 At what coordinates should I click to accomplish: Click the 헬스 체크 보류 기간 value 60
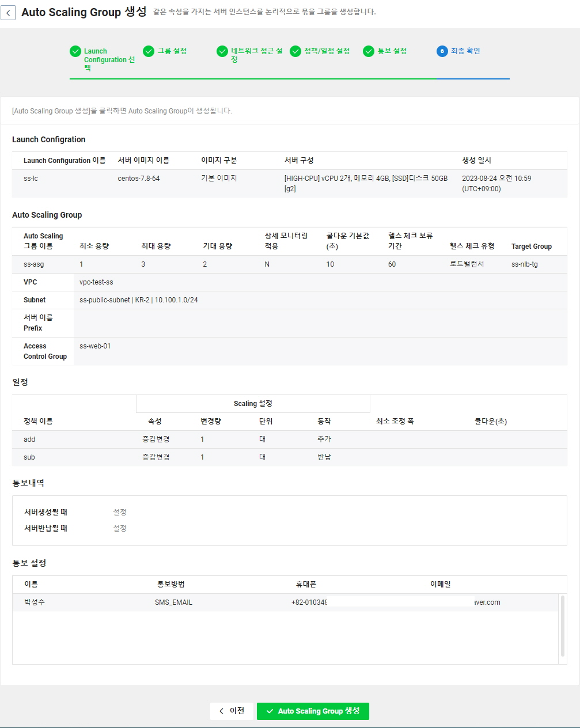point(392,264)
